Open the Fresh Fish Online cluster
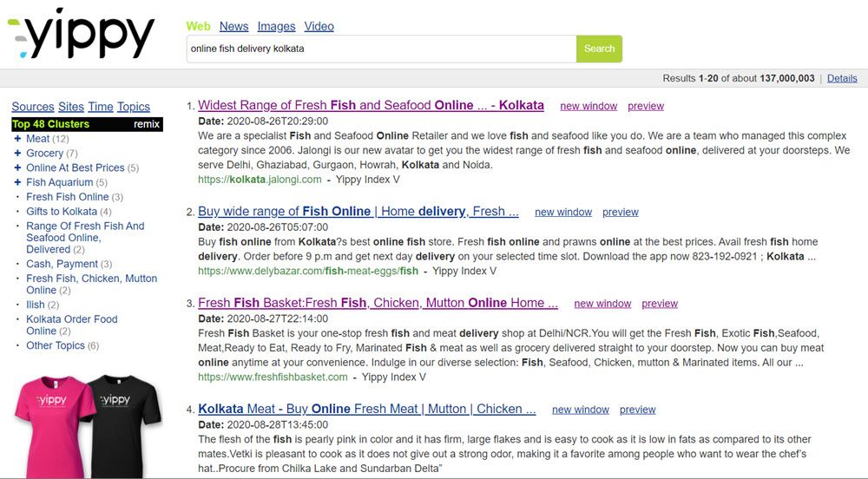Viewport: 868px width, 479px height. coord(68,197)
